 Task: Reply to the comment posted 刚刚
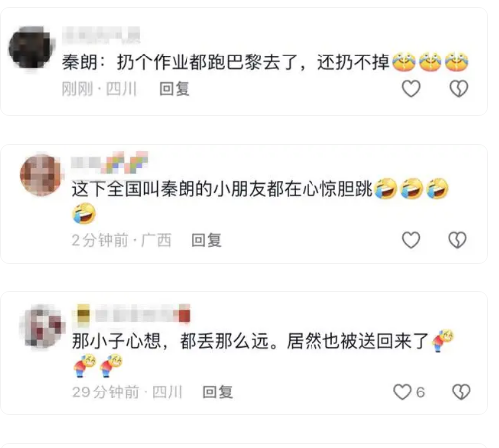(x=175, y=89)
